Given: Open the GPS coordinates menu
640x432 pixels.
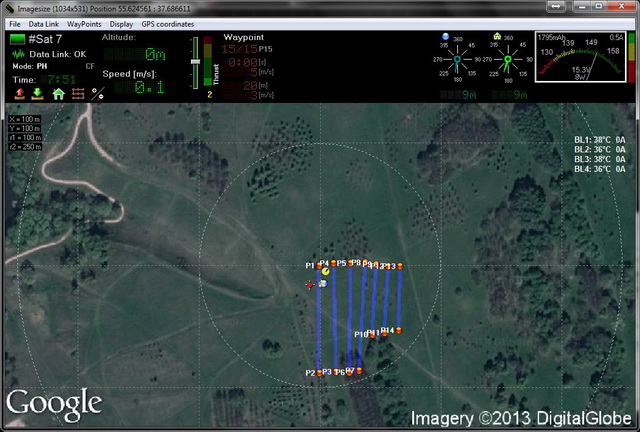Looking at the screenshot, I should 168,24.
